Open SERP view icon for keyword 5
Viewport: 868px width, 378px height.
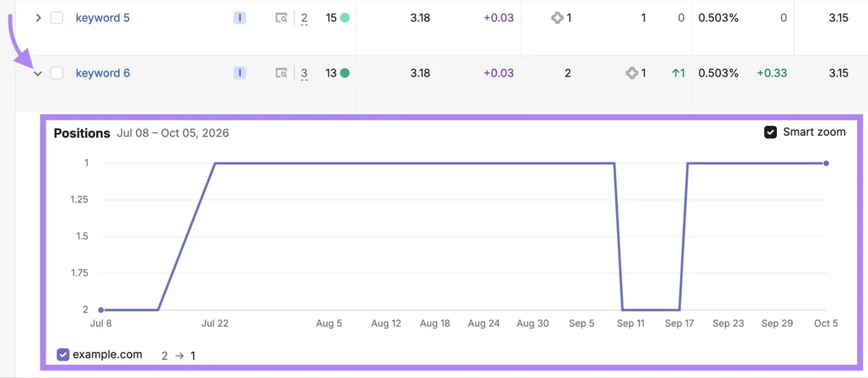[281, 18]
